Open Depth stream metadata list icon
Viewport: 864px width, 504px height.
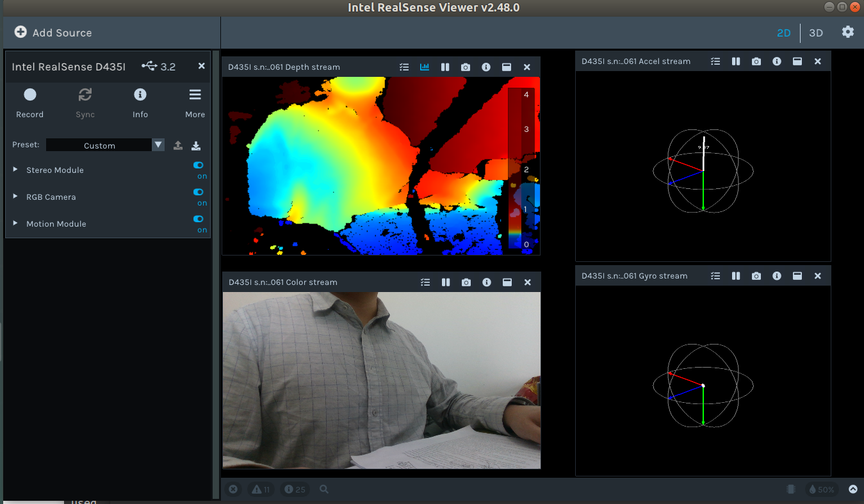pos(404,67)
